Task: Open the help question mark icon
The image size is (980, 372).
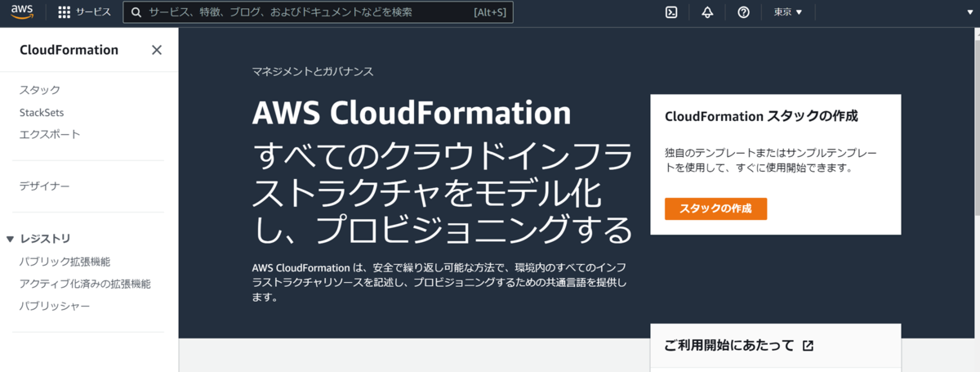Action: [743, 12]
